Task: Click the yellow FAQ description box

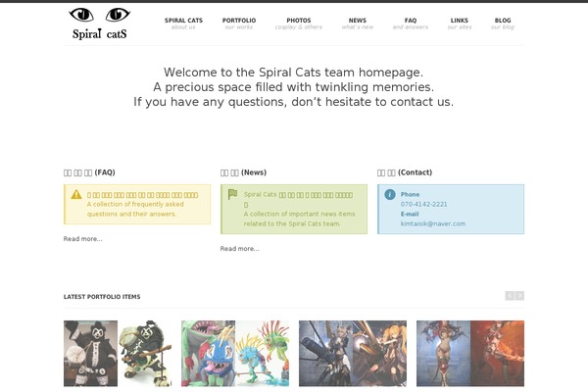Action: click(137, 205)
